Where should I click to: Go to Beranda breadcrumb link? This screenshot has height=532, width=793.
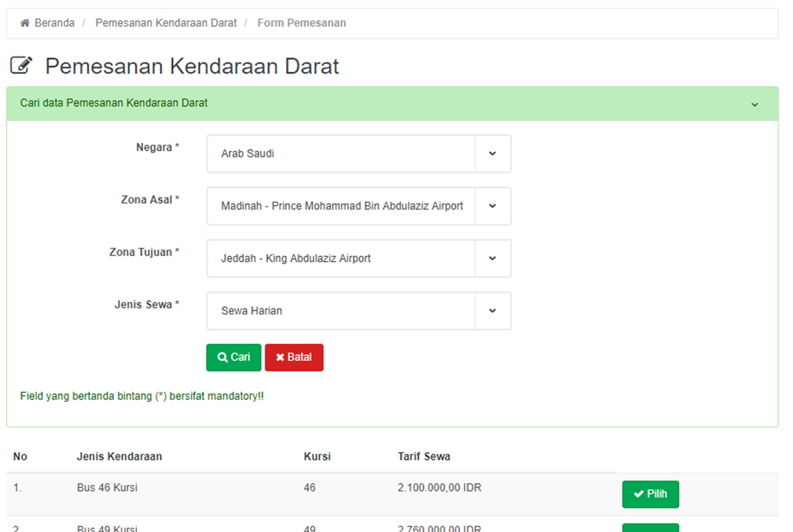click(54, 23)
